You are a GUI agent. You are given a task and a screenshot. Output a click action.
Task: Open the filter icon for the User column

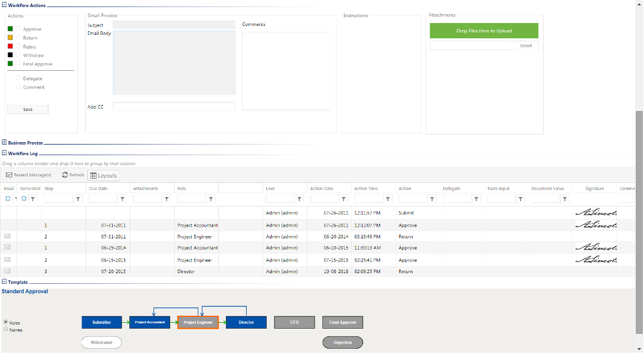point(299,199)
